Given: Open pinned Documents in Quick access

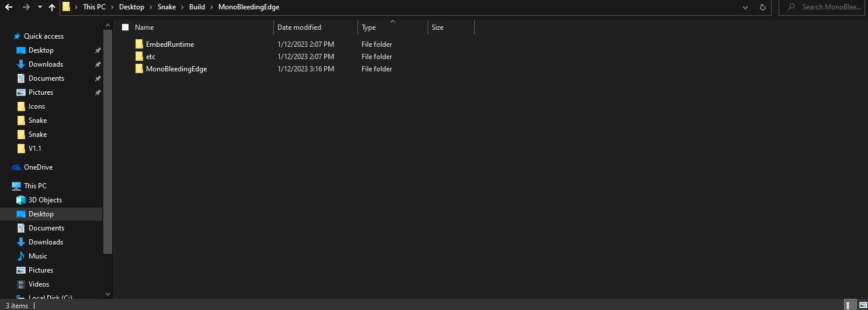Looking at the screenshot, I should (x=46, y=78).
